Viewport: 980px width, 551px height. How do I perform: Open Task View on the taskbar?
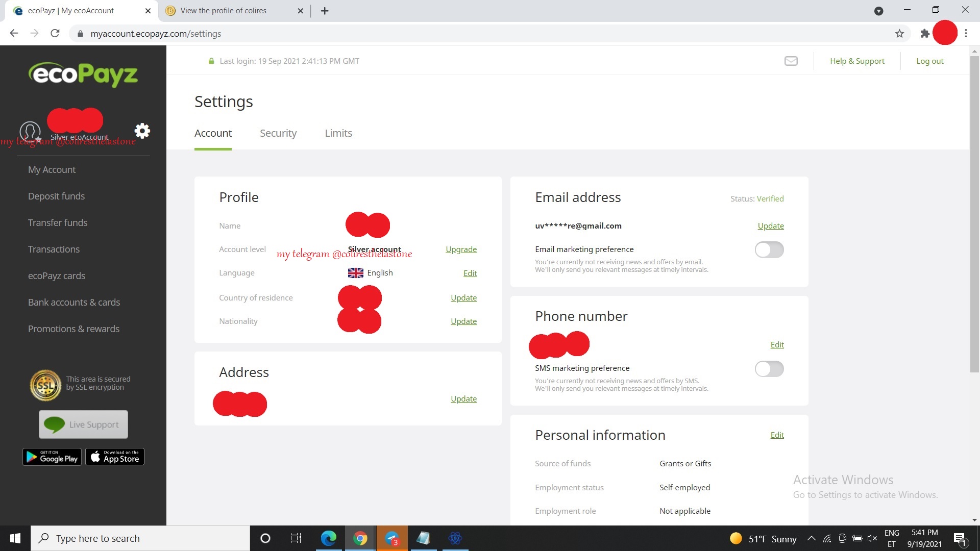[296, 538]
